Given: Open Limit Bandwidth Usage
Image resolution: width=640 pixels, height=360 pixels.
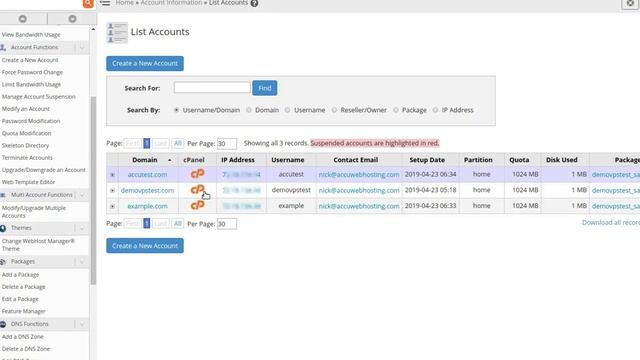Looking at the screenshot, I should [x=31, y=84].
